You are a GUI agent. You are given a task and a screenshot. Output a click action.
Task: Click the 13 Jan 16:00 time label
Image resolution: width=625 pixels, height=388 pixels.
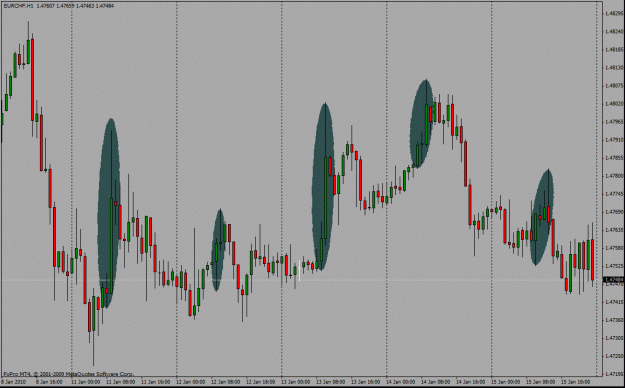coord(366,382)
